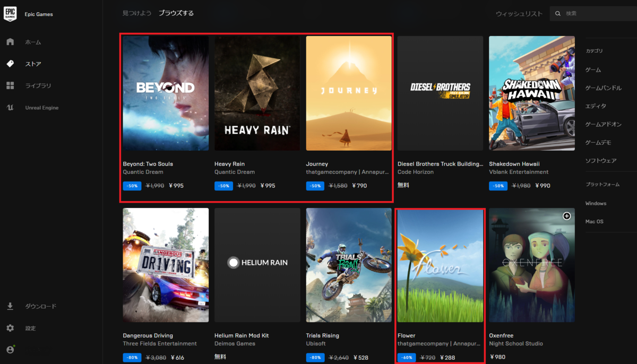Screen dimensions: 637x364
Task: Filter by ゲームバンドル category
Action: (604, 88)
